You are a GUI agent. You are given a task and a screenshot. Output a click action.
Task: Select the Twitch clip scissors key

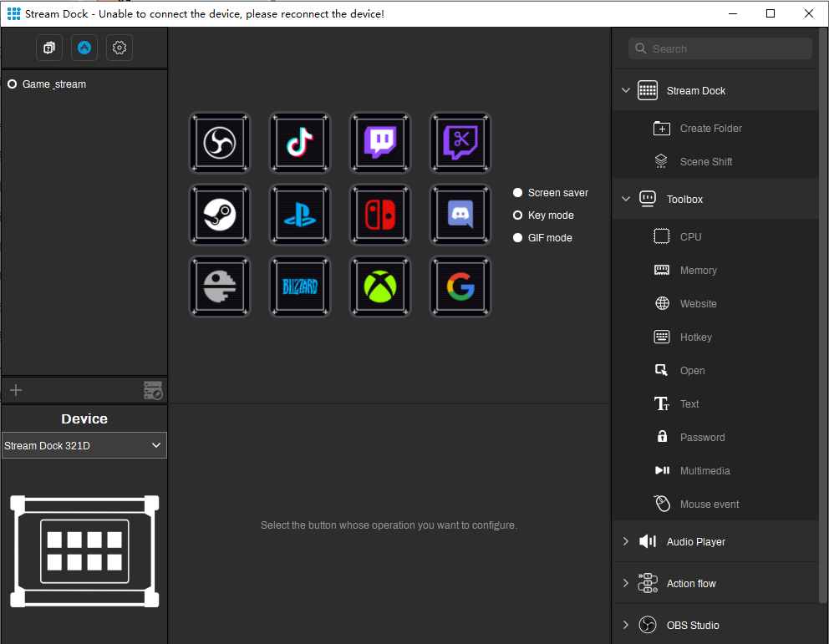coord(460,143)
